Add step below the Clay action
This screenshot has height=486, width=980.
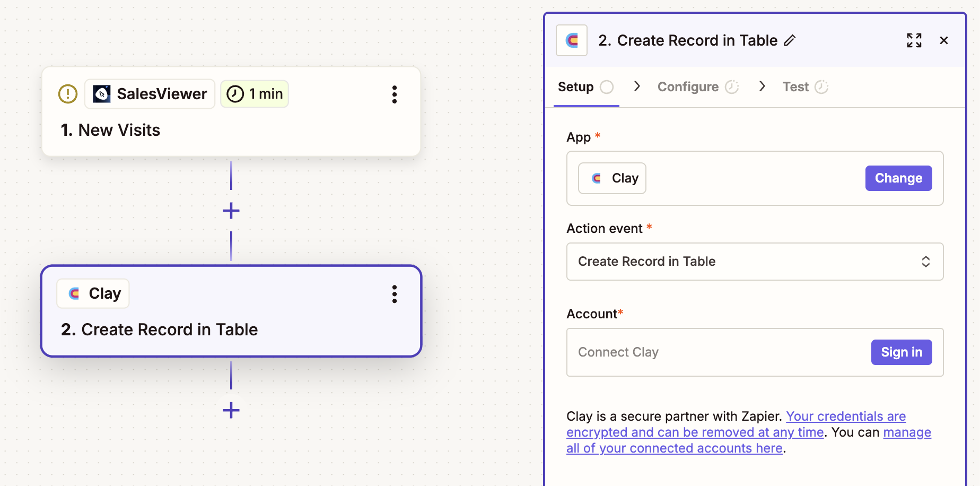[x=231, y=410]
